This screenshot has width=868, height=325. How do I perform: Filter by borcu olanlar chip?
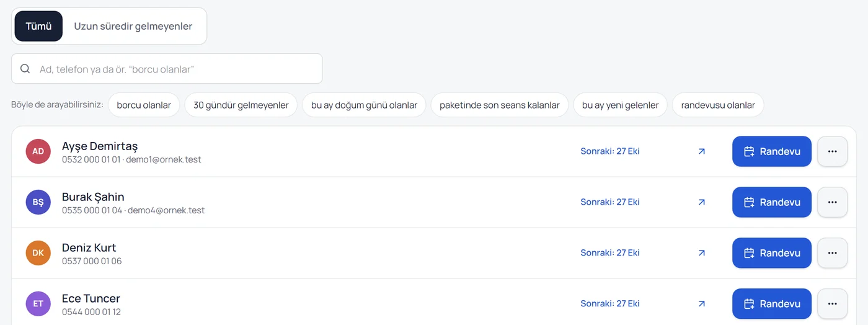coord(144,105)
